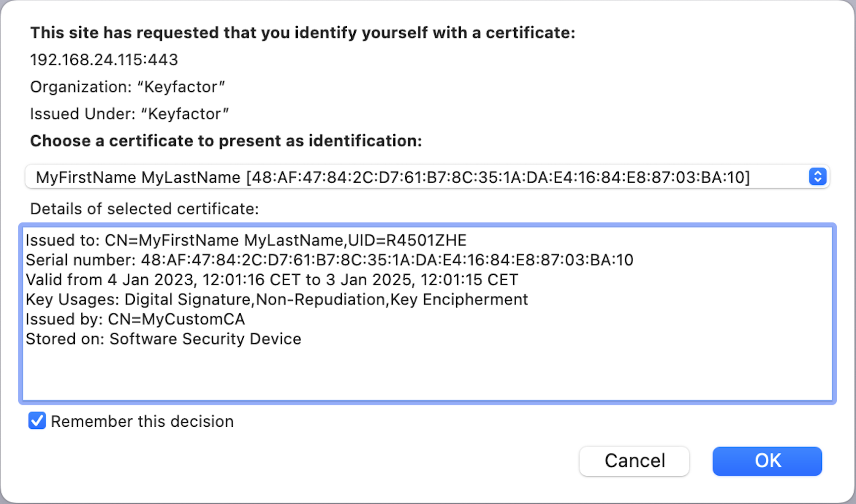Click the "Details of selected certificate" label
This screenshot has height=504, width=856.
click(144, 209)
